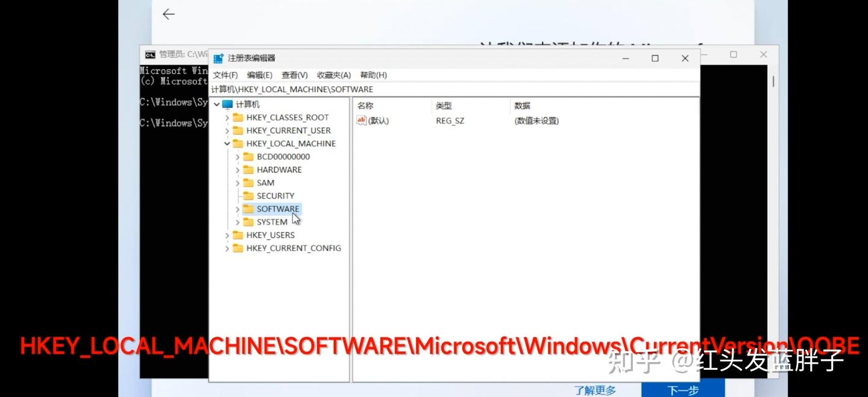Close the command prompt window
The height and width of the screenshot is (397, 868).
(x=763, y=54)
